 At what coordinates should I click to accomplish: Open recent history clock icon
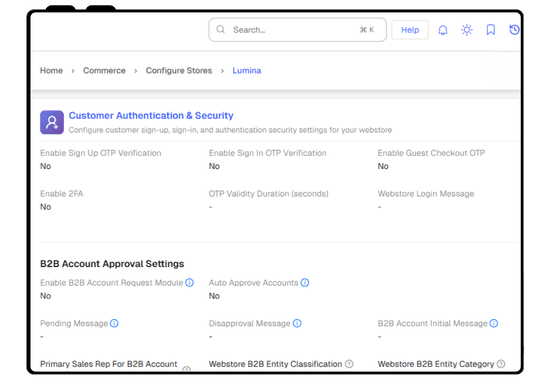pos(514,30)
